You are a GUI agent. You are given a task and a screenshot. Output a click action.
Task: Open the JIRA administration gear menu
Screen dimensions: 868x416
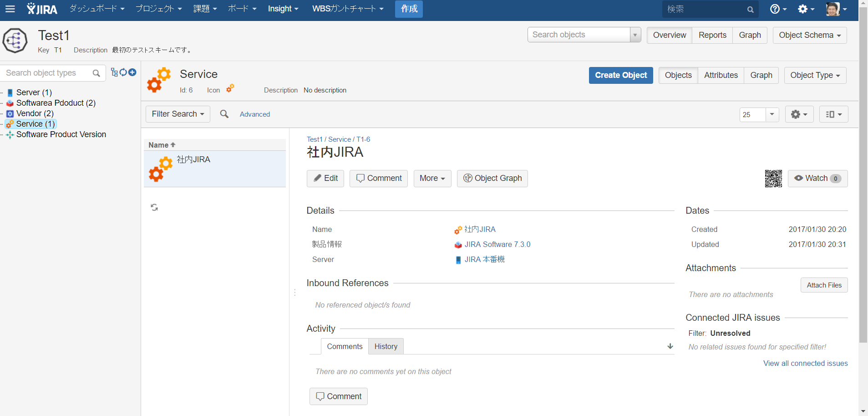(806, 9)
